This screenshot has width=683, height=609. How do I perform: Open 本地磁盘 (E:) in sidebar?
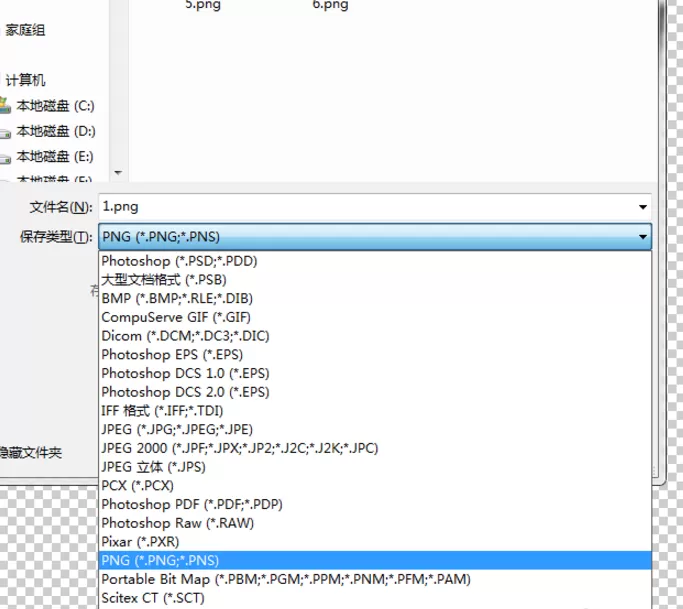coord(55,156)
